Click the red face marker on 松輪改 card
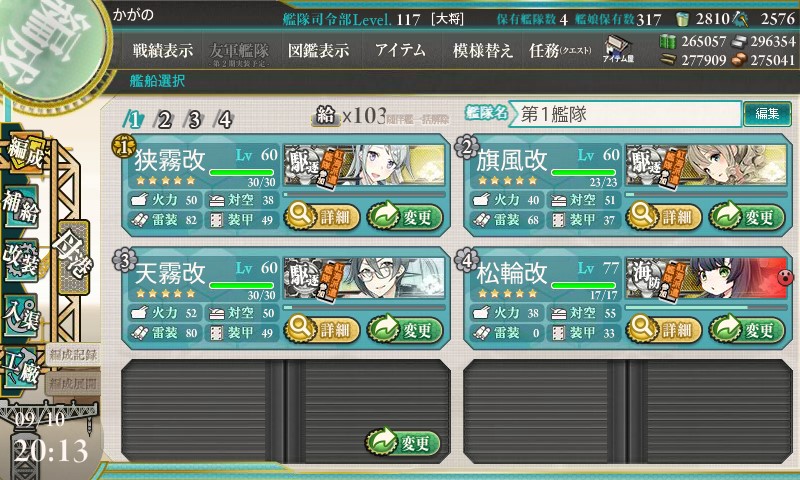Screen dimensions: 800x480 point(786,278)
